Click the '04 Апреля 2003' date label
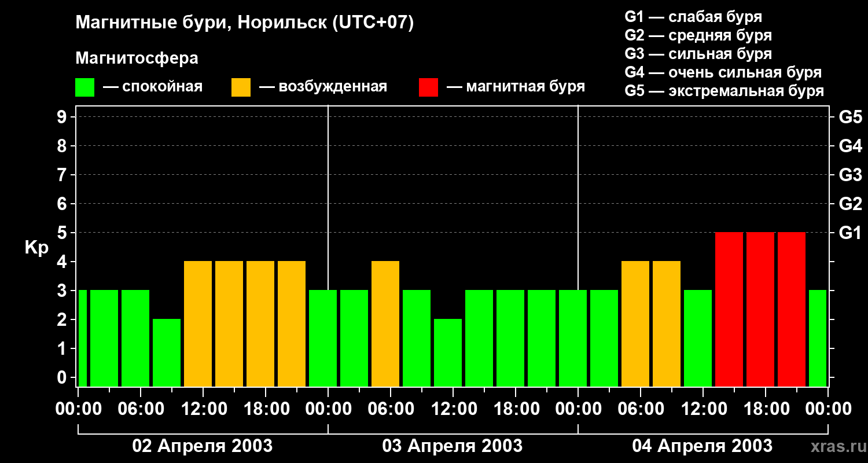The height and width of the screenshot is (463, 868). pos(703,446)
